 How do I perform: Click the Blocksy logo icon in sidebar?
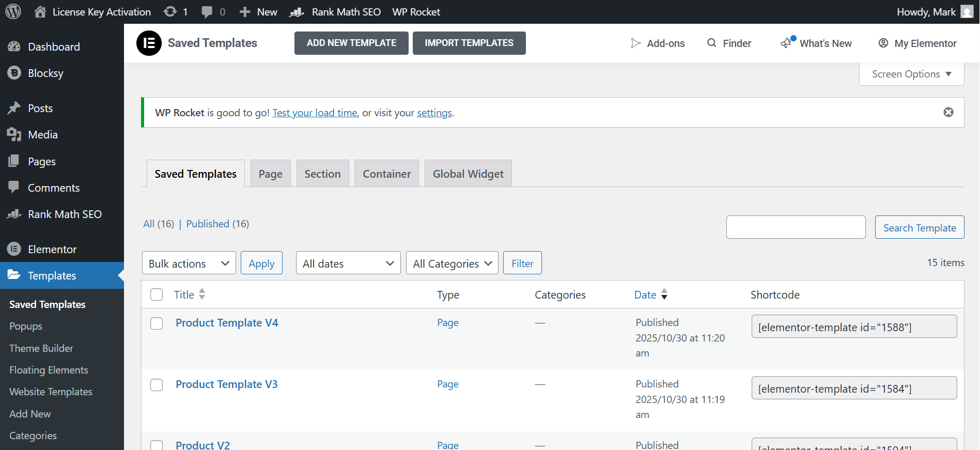[x=14, y=73]
